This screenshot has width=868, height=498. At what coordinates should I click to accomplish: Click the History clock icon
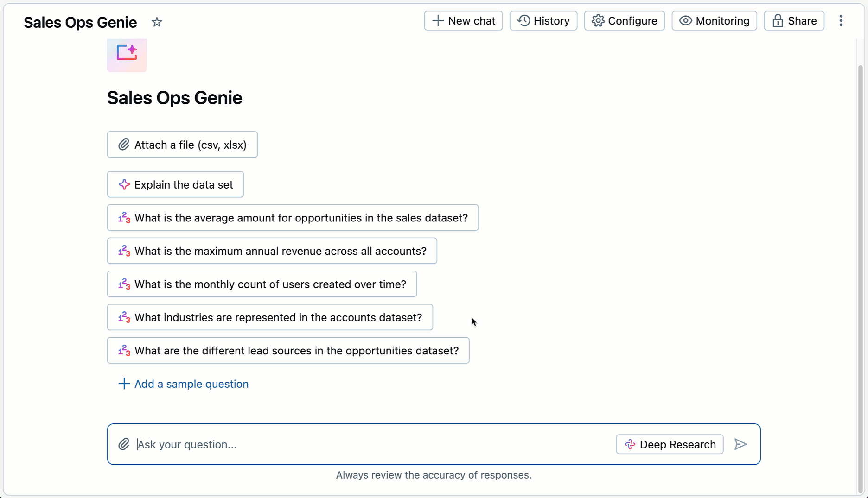coord(524,20)
